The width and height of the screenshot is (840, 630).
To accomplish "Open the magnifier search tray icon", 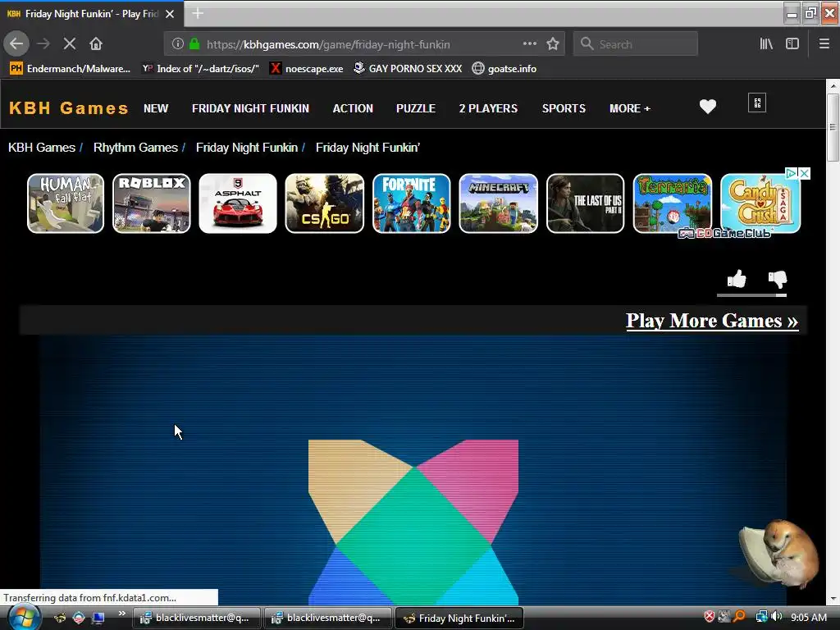I will click(740, 617).
